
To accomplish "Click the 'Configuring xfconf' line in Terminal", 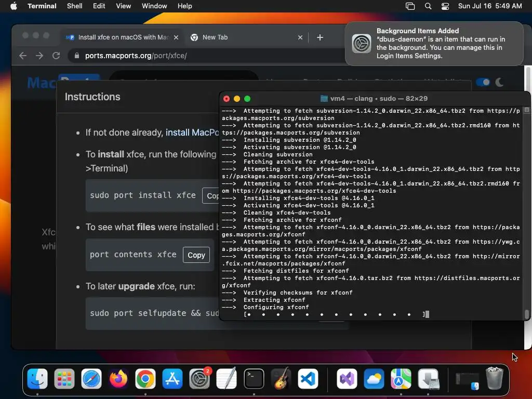I will [x=276, y=307].
